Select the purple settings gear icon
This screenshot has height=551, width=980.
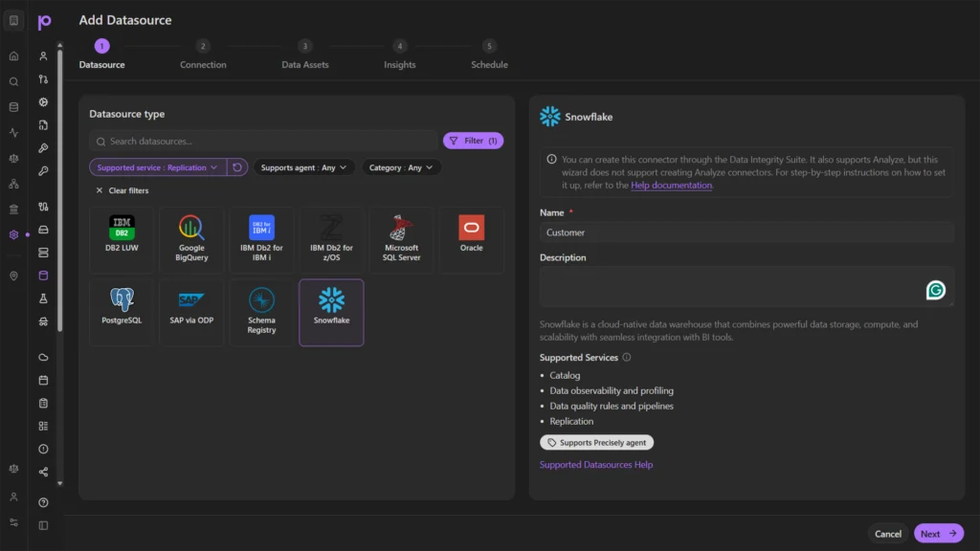click(13, 235)
